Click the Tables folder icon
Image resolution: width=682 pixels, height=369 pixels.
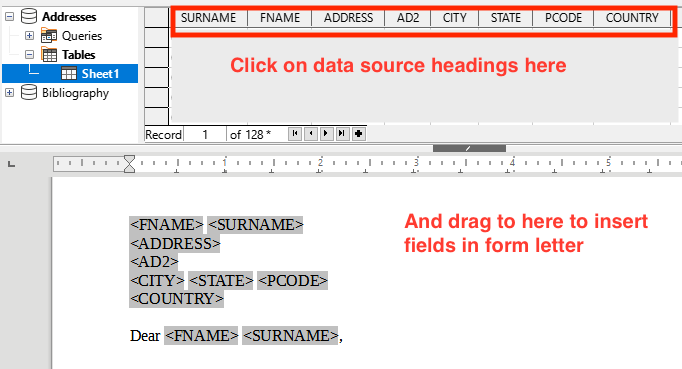[49, 54]
